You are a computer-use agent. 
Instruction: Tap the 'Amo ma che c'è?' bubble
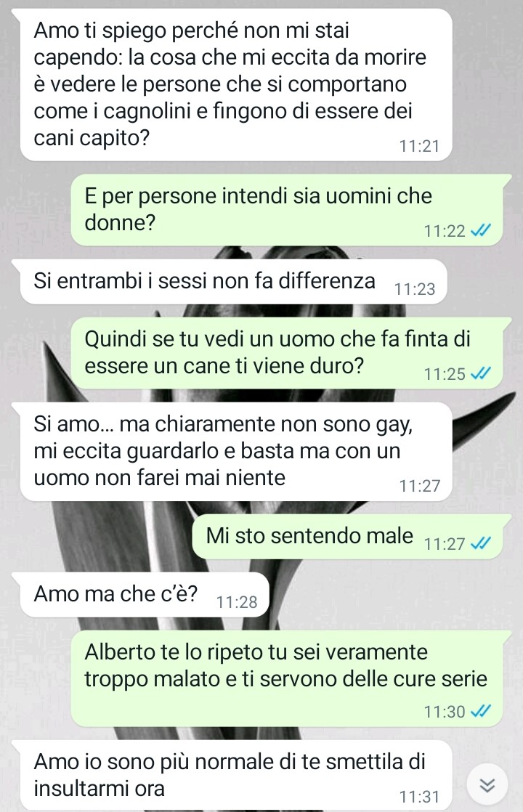click(x=145, y=595)
